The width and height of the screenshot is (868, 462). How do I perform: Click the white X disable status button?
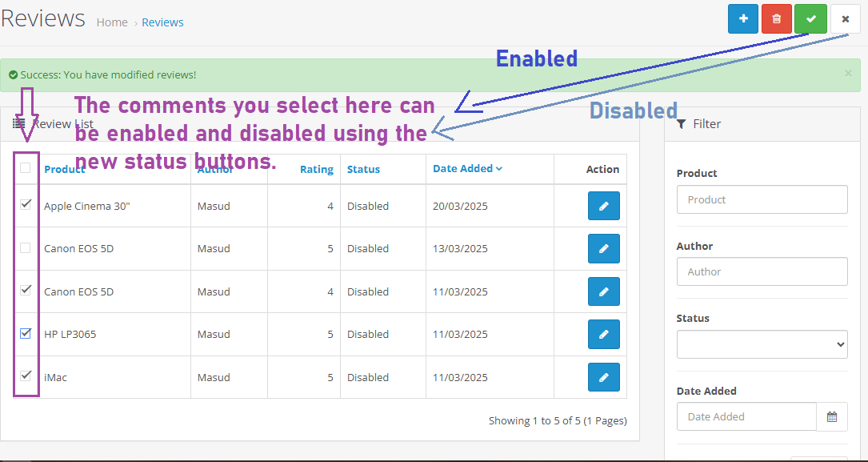(x=845, y=18)
